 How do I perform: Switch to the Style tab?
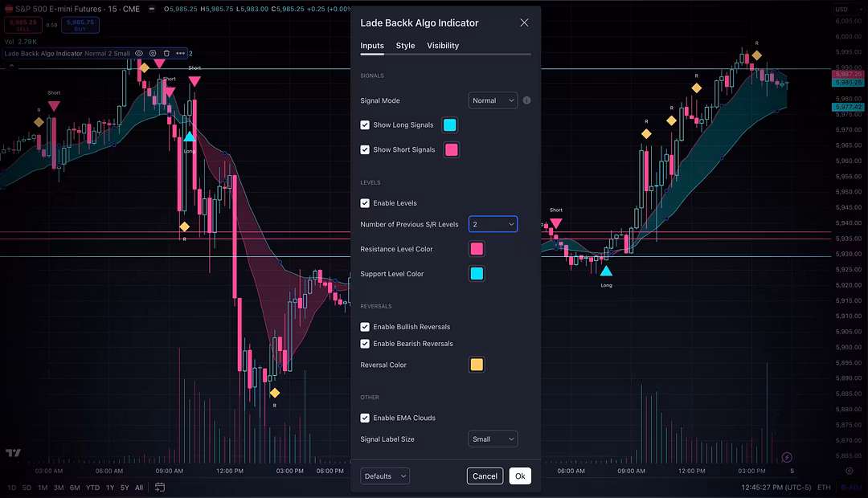405,46
